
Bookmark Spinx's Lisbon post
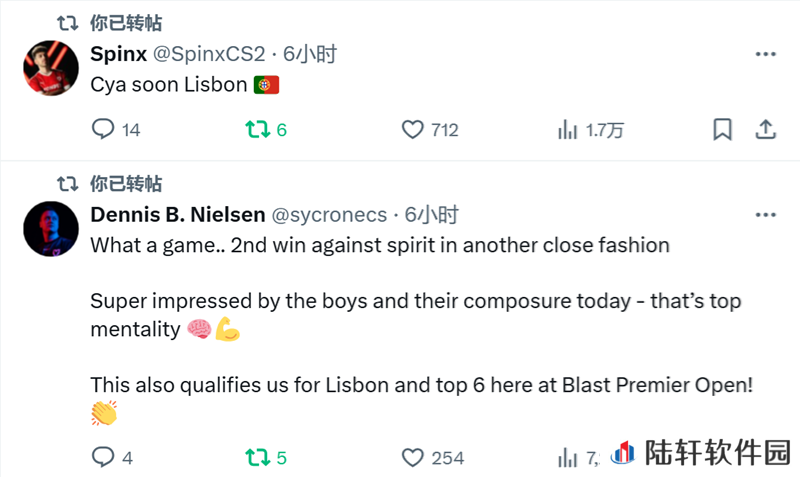(722, 130)
